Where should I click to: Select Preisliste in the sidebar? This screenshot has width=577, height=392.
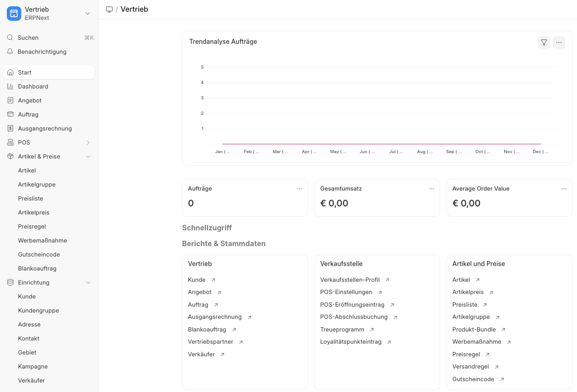click(31, 198)
